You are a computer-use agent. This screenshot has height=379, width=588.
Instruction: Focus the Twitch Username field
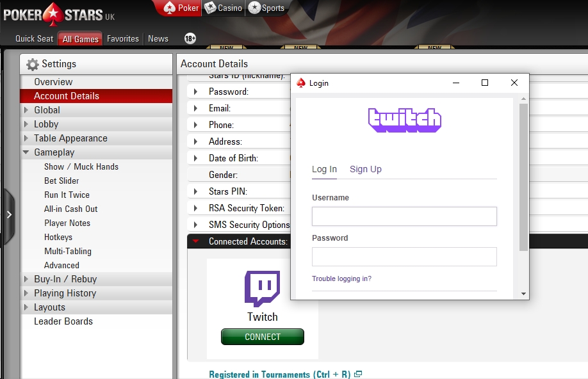404,216
